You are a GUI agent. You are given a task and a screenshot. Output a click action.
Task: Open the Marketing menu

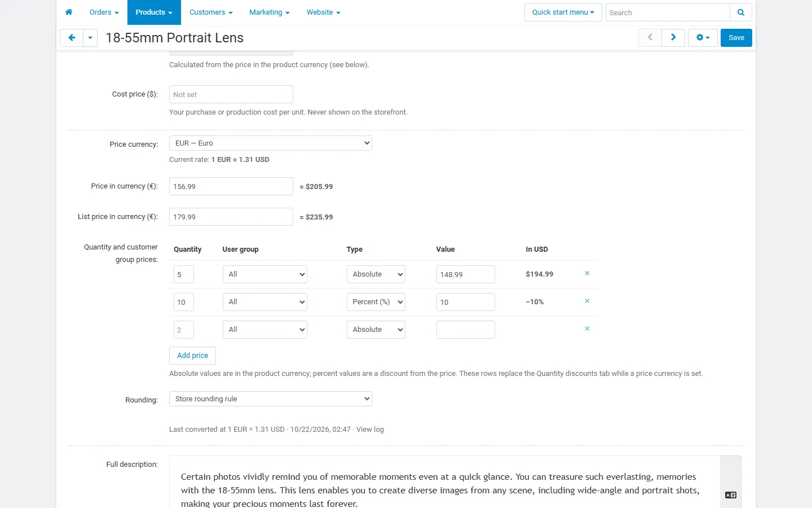[270, 12]
